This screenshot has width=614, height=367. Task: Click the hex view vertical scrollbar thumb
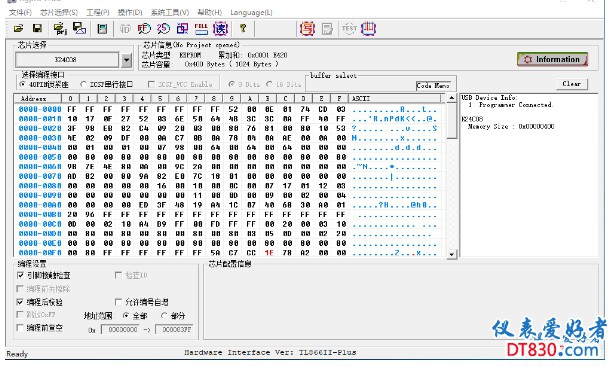click(x=451, y=120)
